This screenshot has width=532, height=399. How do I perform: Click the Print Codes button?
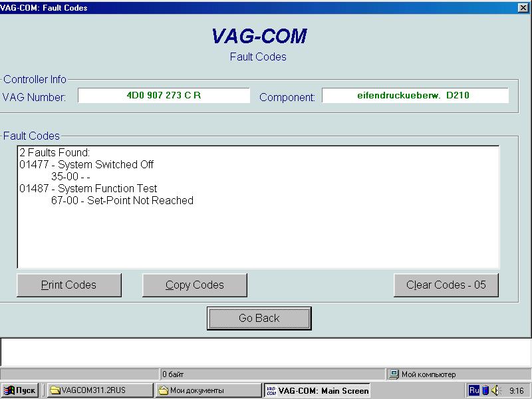(x=68, y=285)
